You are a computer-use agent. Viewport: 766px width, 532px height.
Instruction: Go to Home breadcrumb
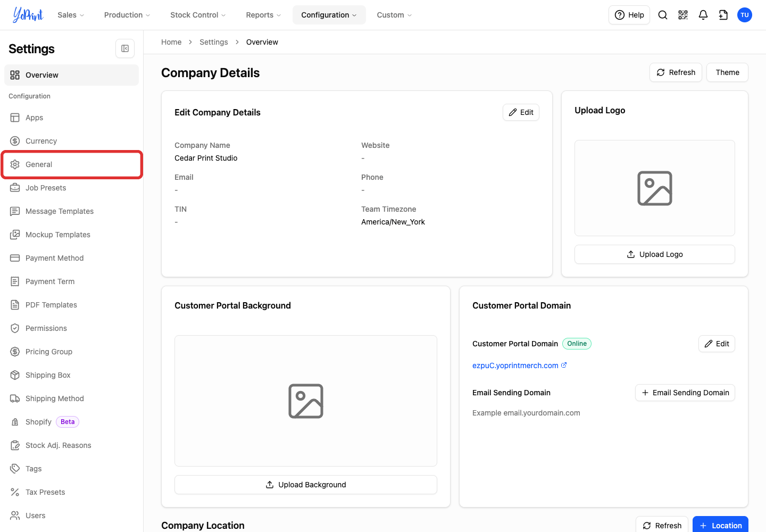point(171,42)
